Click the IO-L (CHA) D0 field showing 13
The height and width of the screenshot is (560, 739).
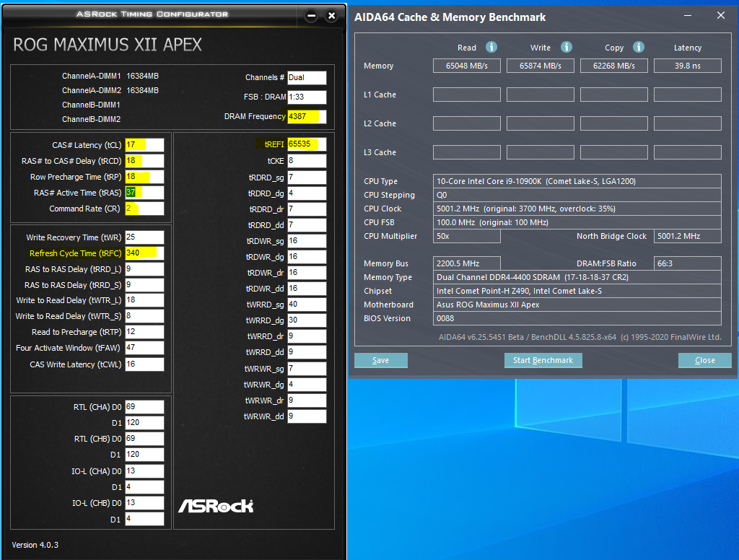tap(144, 471)
